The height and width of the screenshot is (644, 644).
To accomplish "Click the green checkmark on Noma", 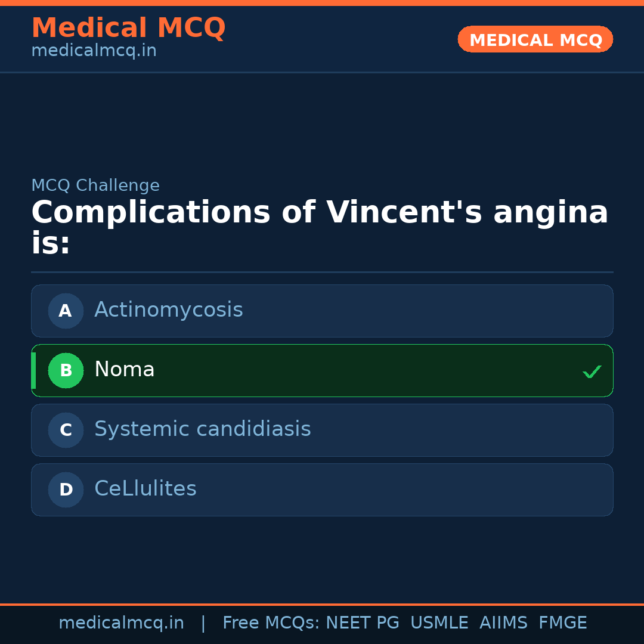I will (592, 371).
